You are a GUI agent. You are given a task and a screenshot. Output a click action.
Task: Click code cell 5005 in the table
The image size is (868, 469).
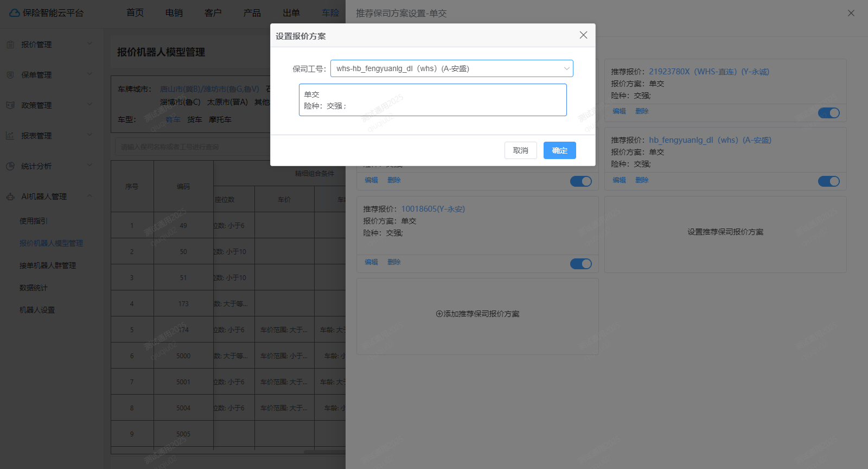[183, 434]
